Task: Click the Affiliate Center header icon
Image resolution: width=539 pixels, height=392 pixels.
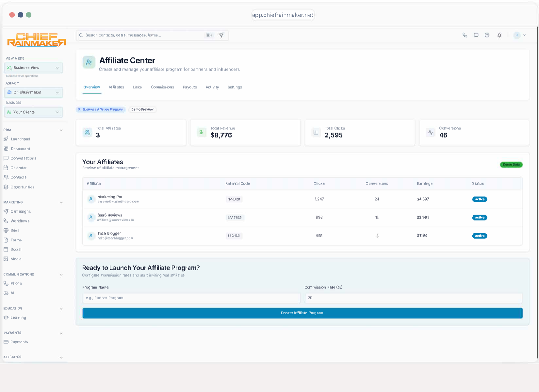Action: (x=89, y=62)
